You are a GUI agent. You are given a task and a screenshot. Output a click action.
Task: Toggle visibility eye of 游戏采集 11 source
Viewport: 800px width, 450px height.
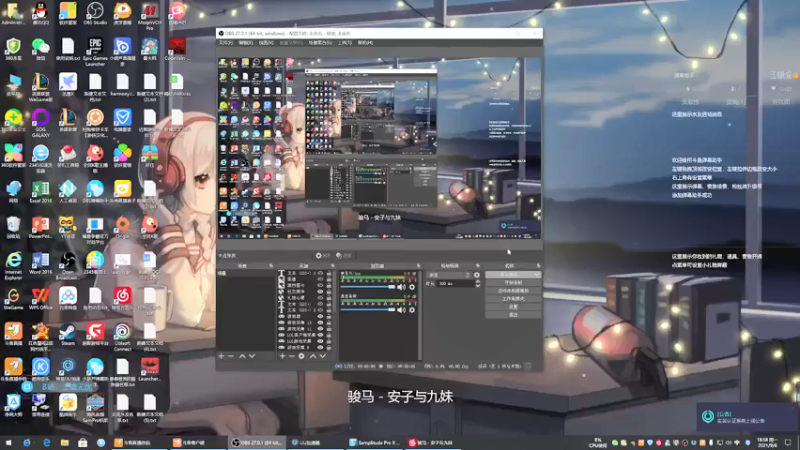(x=320, y=329)
